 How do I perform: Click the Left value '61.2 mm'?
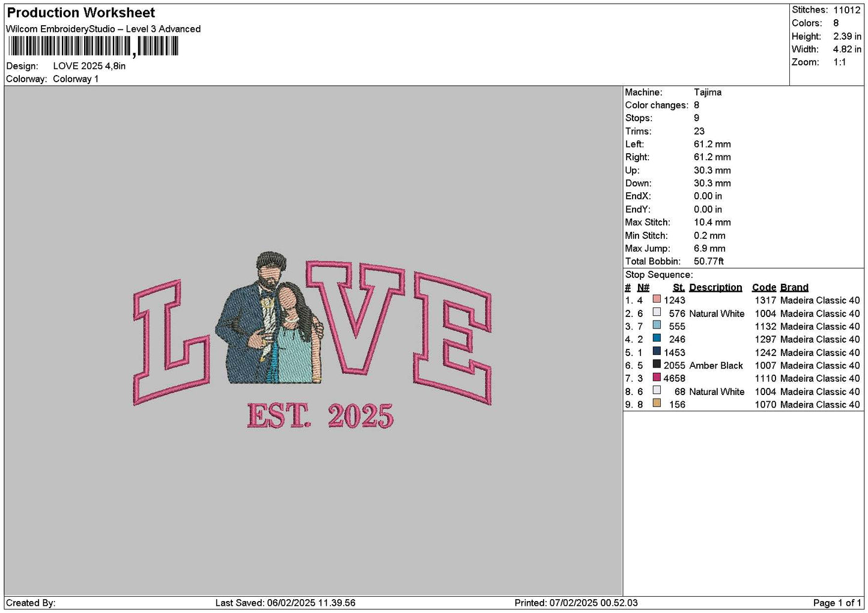(712, 144)
